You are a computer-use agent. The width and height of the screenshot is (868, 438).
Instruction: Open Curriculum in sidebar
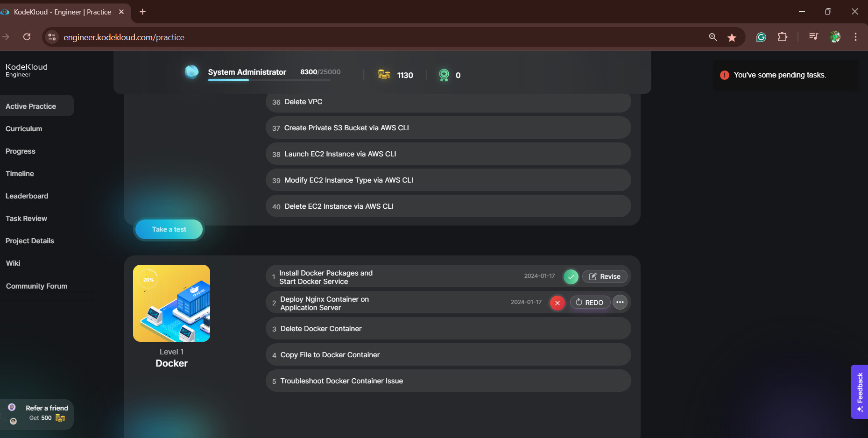[24, 129]
